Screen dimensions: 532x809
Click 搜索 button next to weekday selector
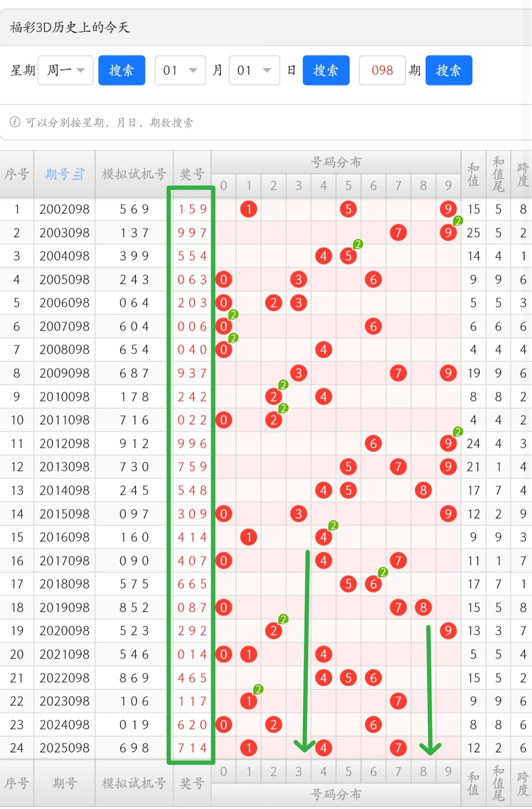pyautogui.click(x=122, y=70)
